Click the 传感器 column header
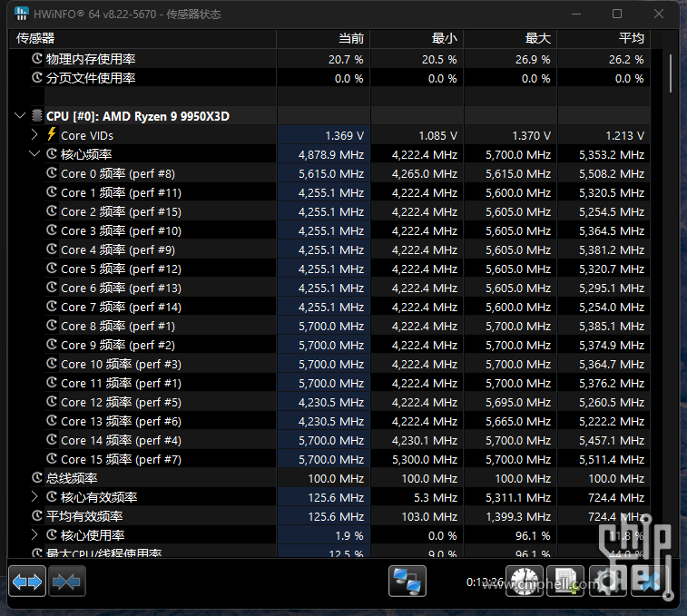Viewport: 687px width, 616px height. pyautogui.click(x=142, y=38)
